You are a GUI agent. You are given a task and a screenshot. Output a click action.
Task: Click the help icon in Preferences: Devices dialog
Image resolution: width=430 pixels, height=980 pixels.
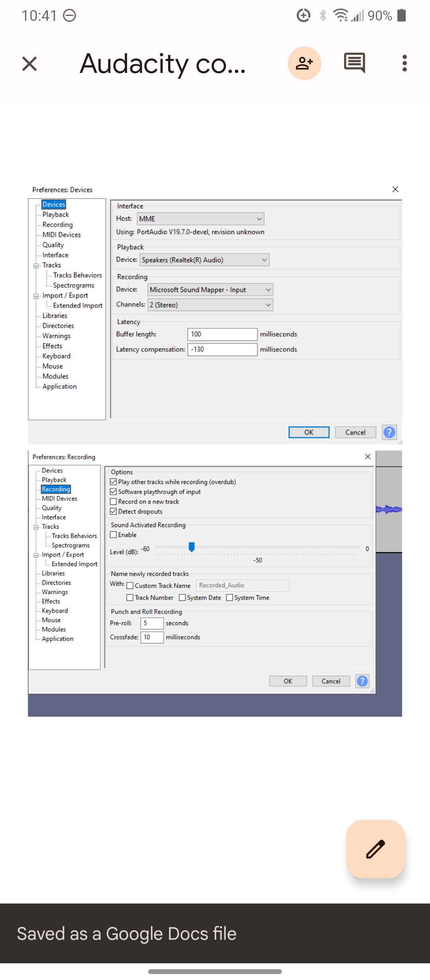coord(389,432)
